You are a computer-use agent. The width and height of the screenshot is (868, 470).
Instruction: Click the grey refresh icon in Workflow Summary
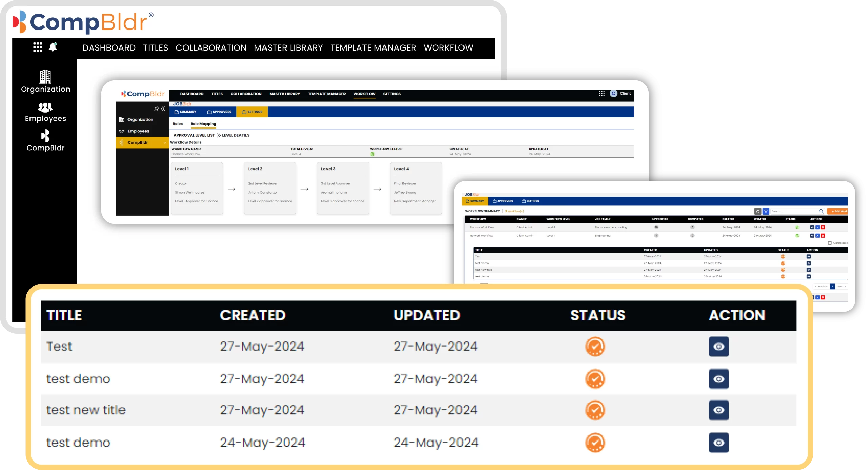tap(757, 211)
